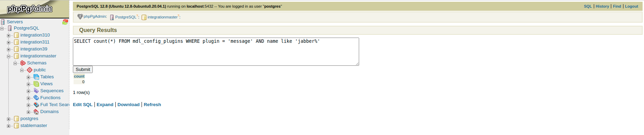Expand the integration310 database node
Viewport: 644px width, 135px height.
pos(8,35)
